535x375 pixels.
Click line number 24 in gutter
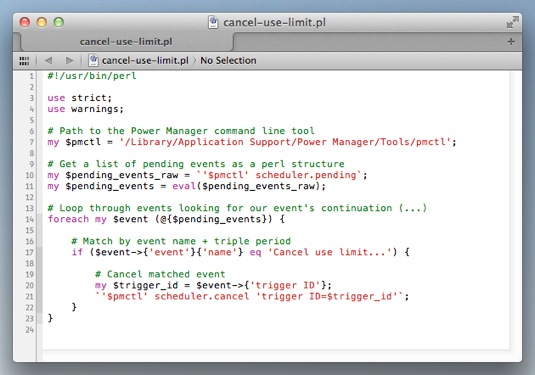[30, 329]
